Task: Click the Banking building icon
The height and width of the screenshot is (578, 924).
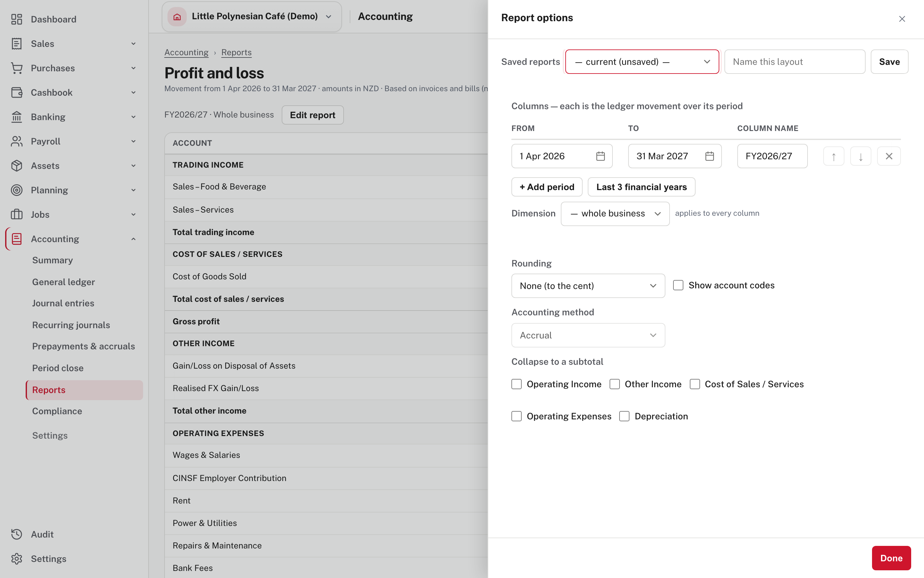Action: 16,117
